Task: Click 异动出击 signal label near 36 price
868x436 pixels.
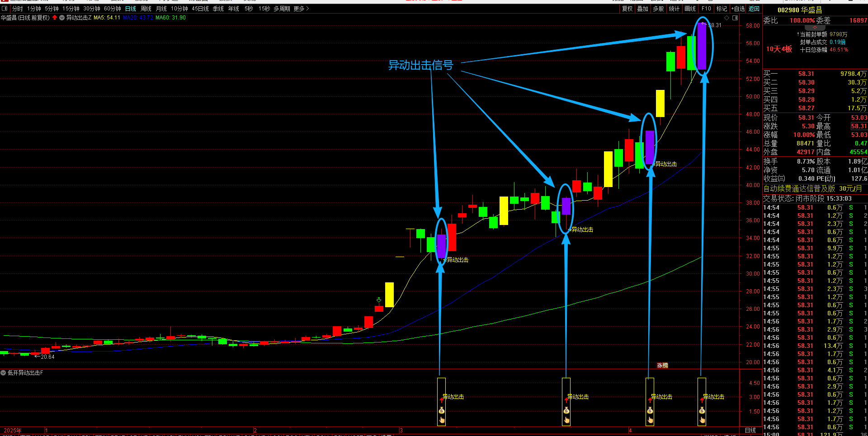Action: pos(582,230)
